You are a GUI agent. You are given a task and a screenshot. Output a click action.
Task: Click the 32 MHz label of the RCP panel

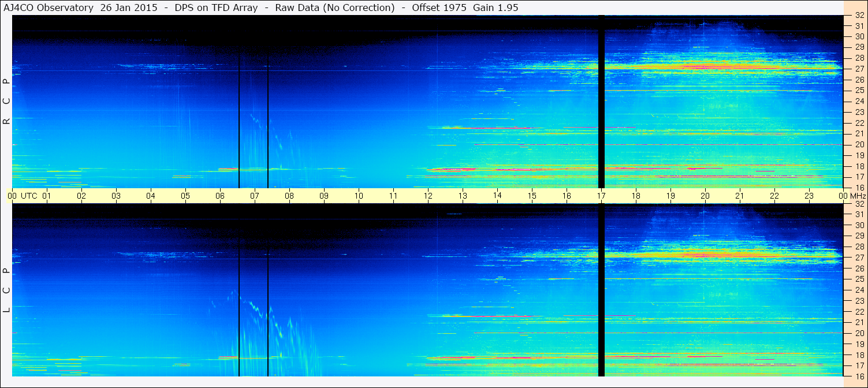859,16
